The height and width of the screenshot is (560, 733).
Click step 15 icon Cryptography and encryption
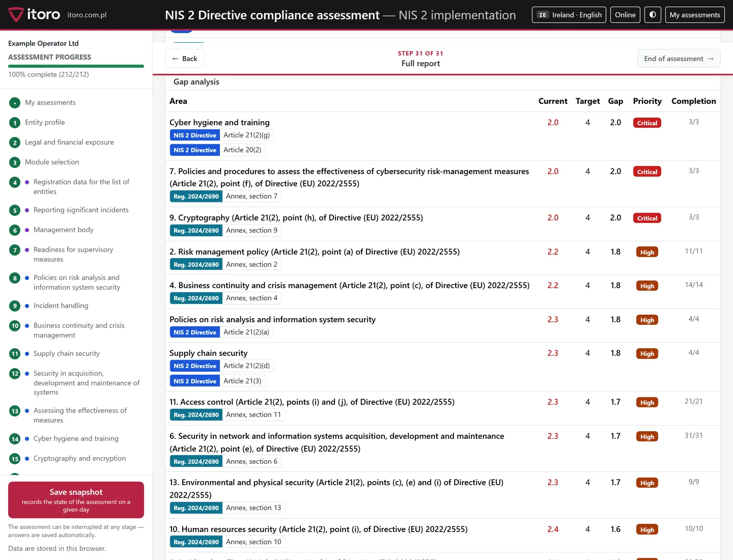click(15, 459)
